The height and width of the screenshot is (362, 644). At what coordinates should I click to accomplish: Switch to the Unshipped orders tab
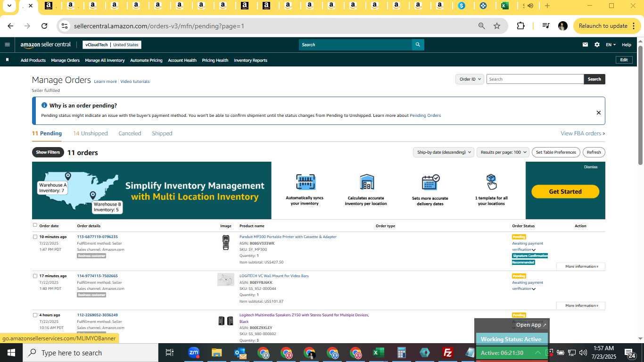click(91, 133)
